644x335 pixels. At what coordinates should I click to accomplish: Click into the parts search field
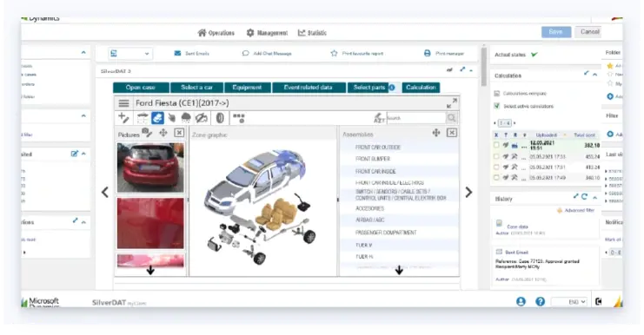(415, 118)
